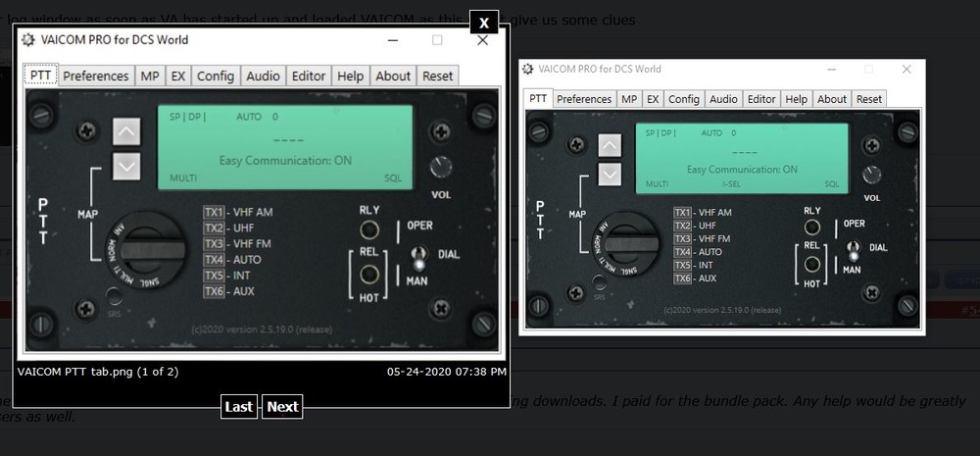Screen dimensions: 980x456
Task: Select TX5 INT in lightbox panel
Action: tap(228, 276)
